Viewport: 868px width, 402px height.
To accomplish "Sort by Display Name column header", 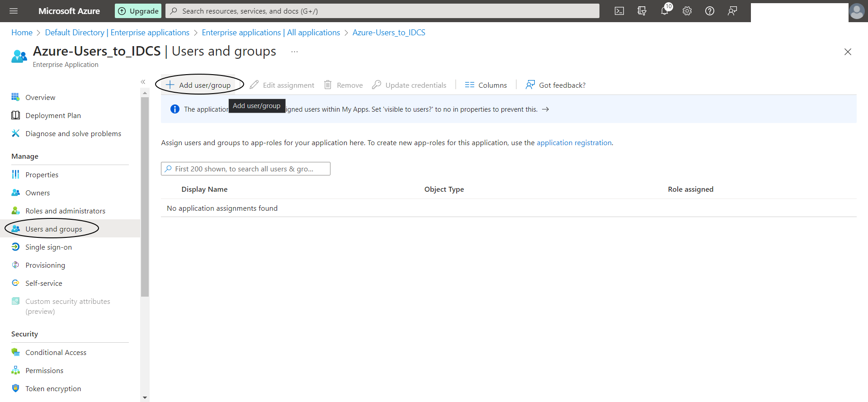I will point(204,189).
